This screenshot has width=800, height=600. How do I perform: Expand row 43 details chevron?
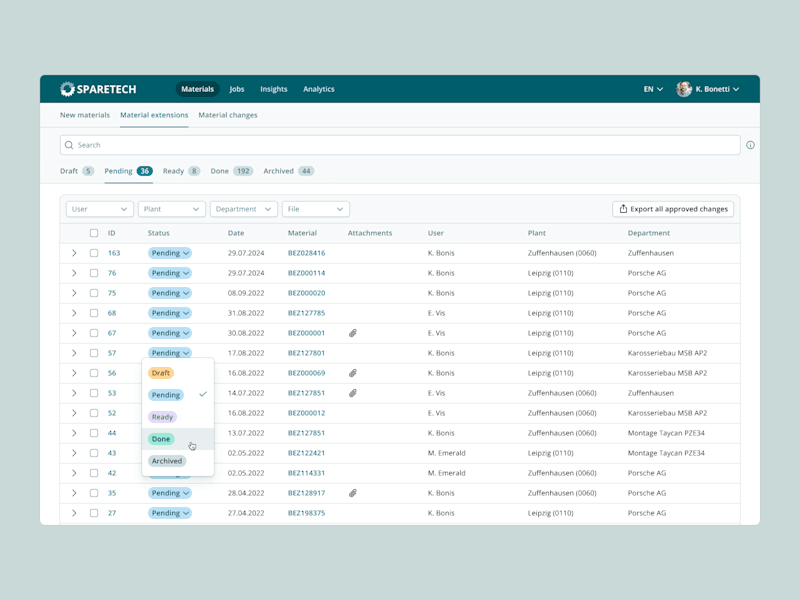click(x=74, y=453)
